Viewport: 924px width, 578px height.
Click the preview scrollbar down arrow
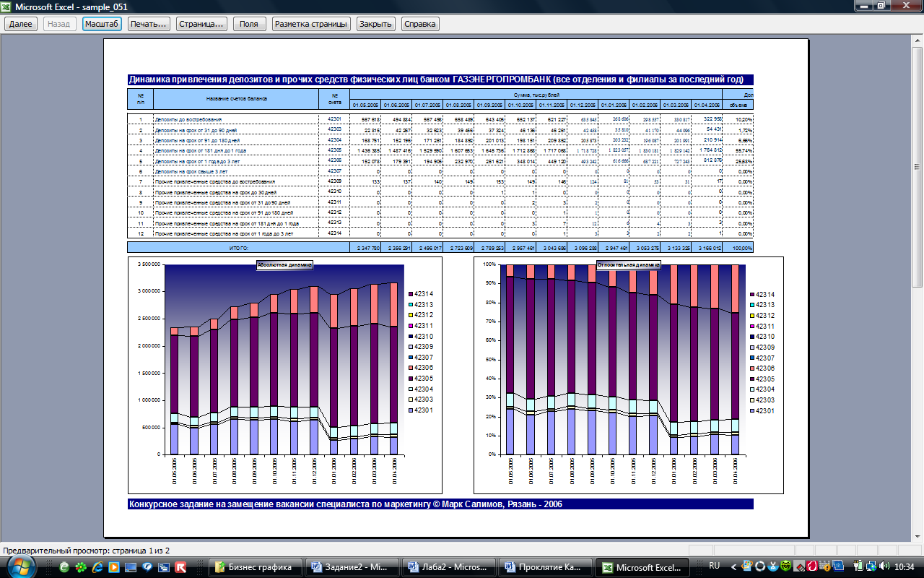[918, 538]
